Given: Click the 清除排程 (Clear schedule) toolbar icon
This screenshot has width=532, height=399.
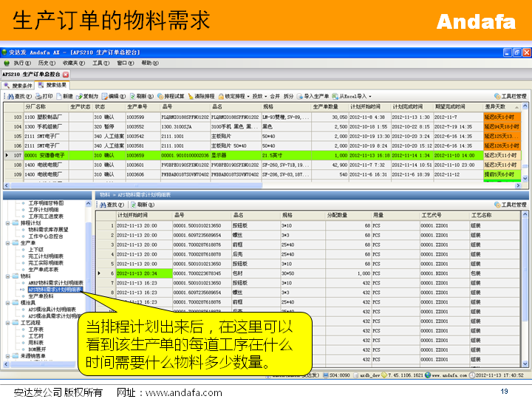Looking at the screenshot, I should 202,96.
